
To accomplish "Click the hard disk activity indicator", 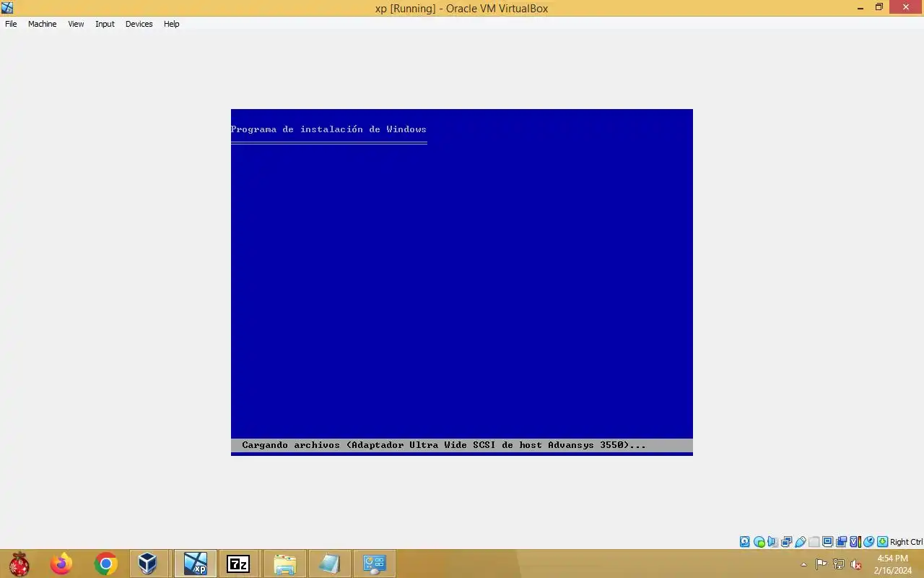I will 745,542.
